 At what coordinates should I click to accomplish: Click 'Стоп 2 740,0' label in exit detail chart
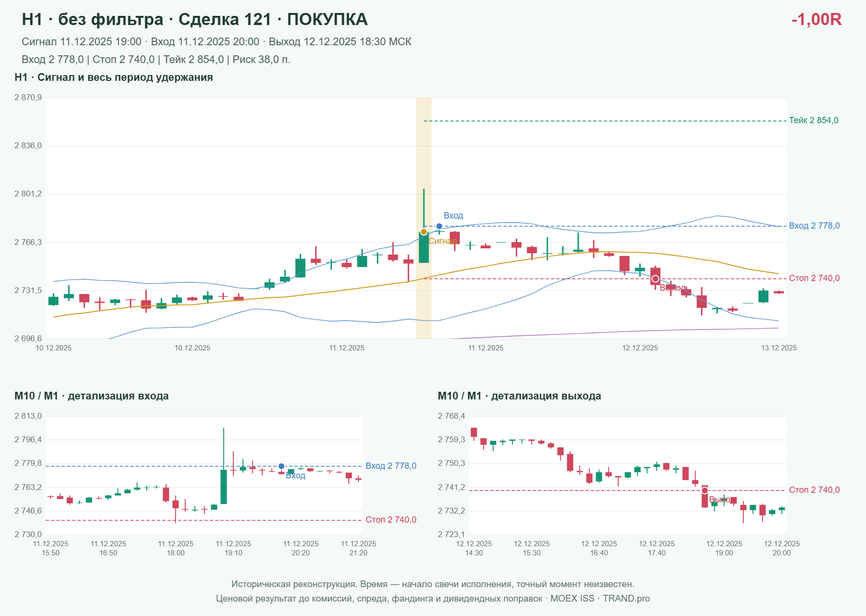coord(814,490)
